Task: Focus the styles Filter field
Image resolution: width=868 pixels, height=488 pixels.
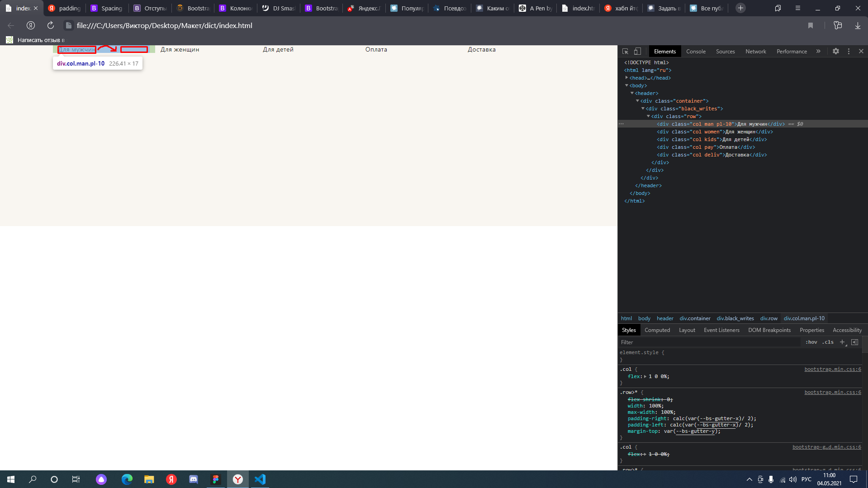Action: [x=710, y=342]
